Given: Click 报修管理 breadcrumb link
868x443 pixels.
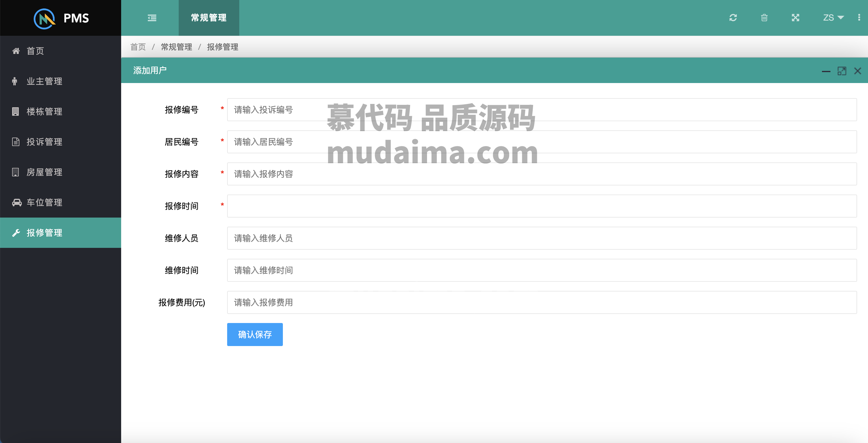Looking at the screenshot, I should click(x=222, y=47).
